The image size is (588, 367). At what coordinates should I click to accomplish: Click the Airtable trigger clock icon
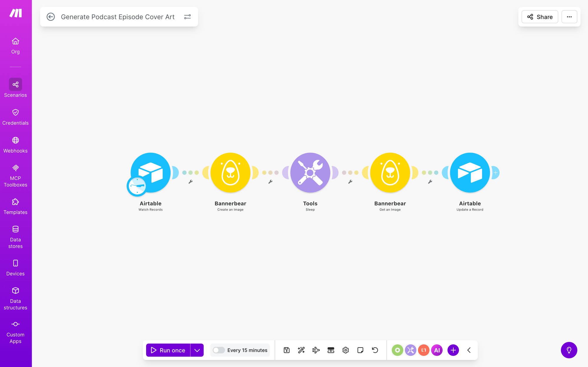pos(137,186)
